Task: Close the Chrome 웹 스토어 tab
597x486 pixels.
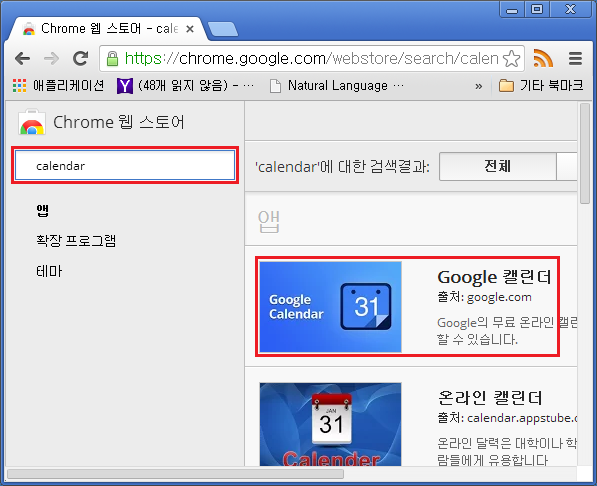Action: [x=190, y=29]
